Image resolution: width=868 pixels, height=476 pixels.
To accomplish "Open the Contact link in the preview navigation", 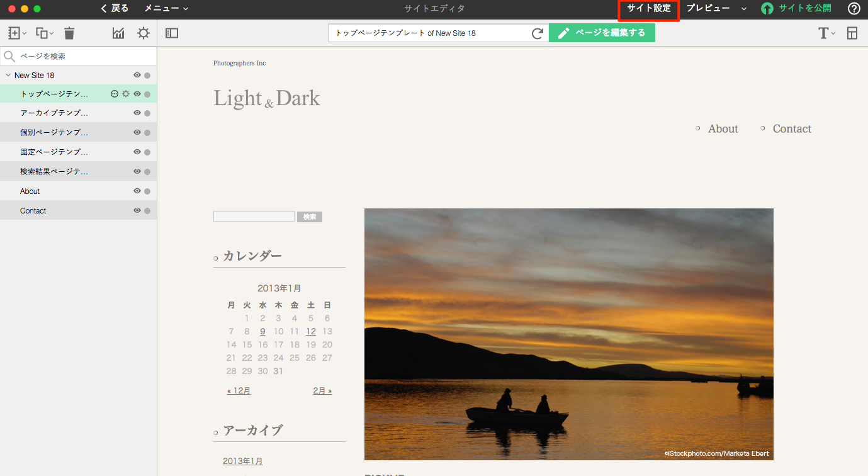I will pyautogui.click(x=792, y=128).
